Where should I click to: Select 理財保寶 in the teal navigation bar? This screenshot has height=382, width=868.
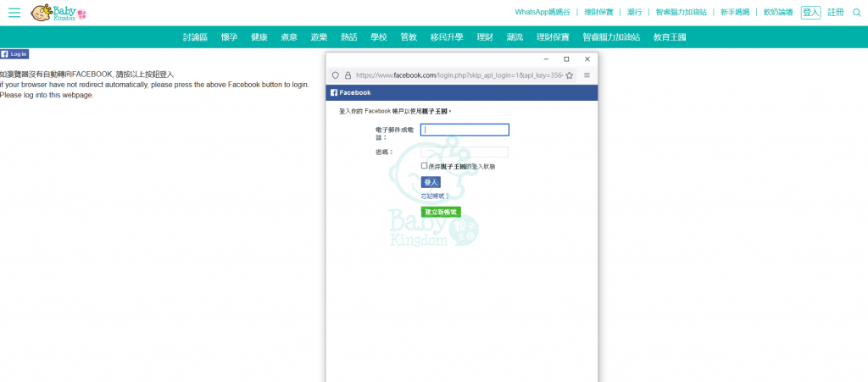point(553,37)
